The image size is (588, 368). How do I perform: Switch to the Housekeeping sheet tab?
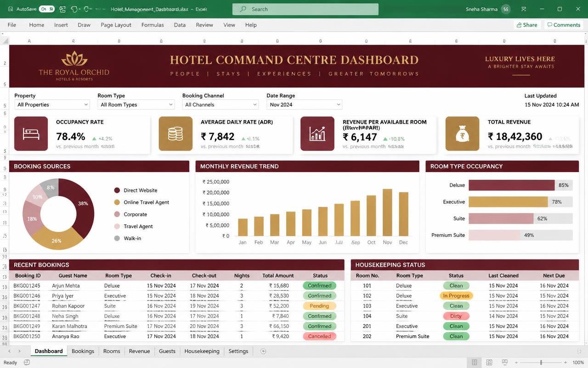pos(202,351)
